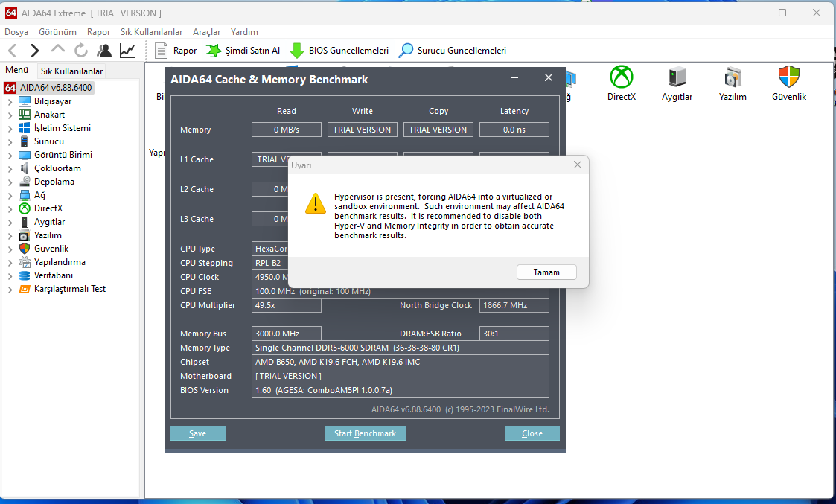Open the DirectX icon in the main pane
Screen dimensions: 836x504
pyautogui.click(x=621, y=77)
